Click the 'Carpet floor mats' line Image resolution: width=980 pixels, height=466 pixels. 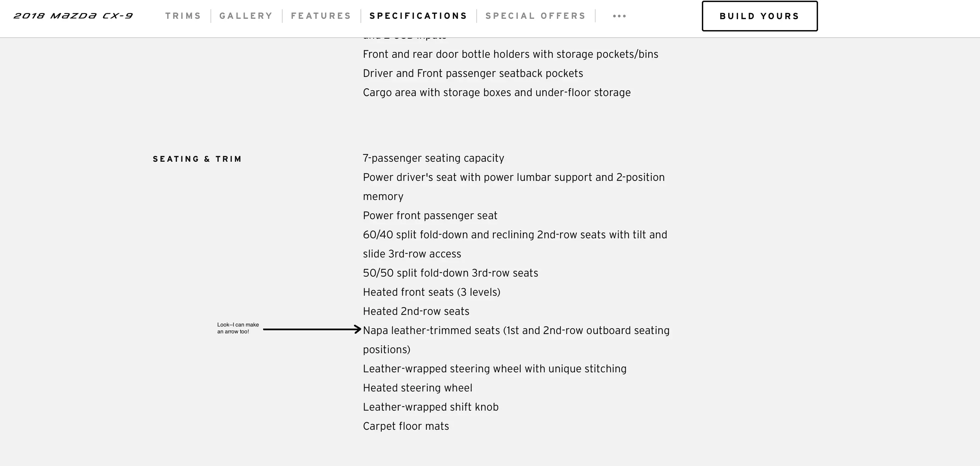(x=406, y=426)
